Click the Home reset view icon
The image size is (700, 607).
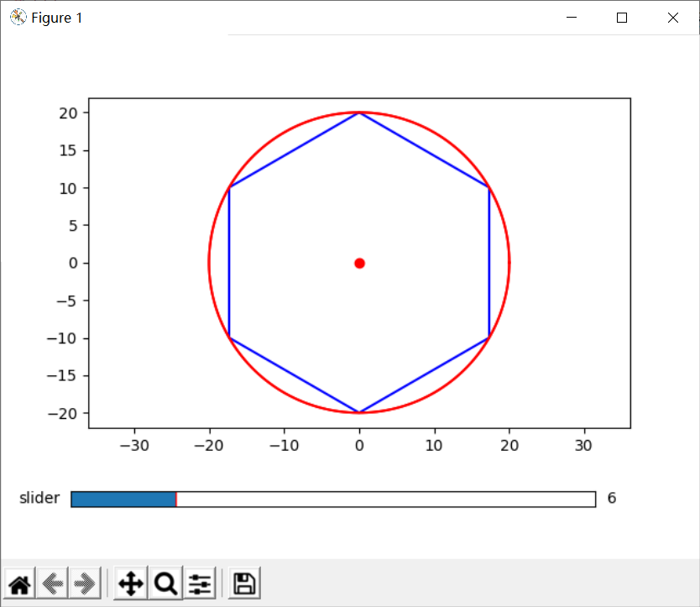tap(19, 583)
